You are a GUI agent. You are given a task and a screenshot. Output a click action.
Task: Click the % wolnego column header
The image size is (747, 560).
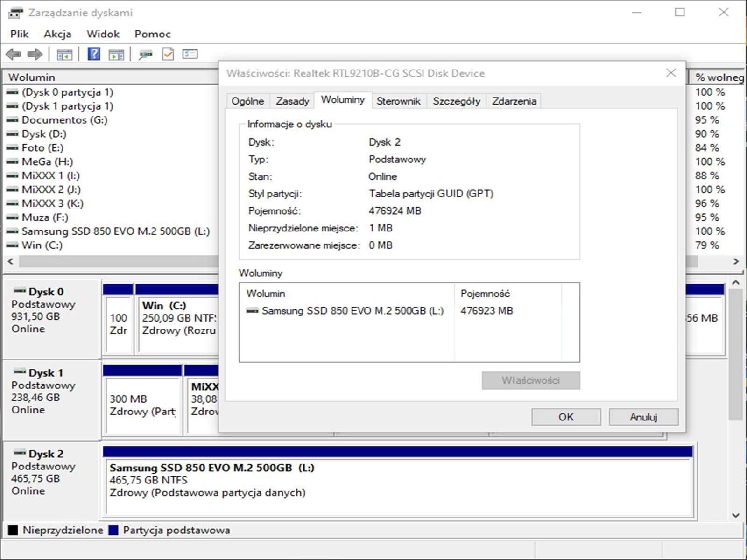(x=718, y=77)
